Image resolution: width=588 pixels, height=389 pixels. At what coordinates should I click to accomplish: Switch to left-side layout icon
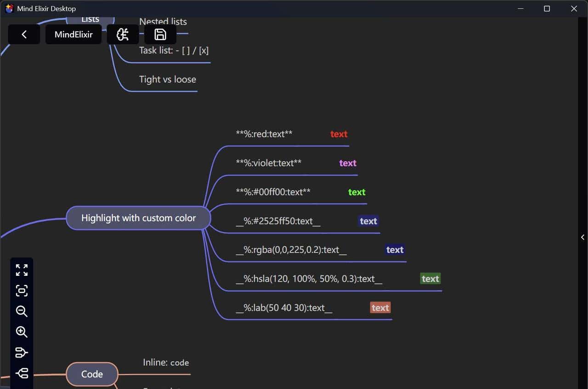(22, 373)
